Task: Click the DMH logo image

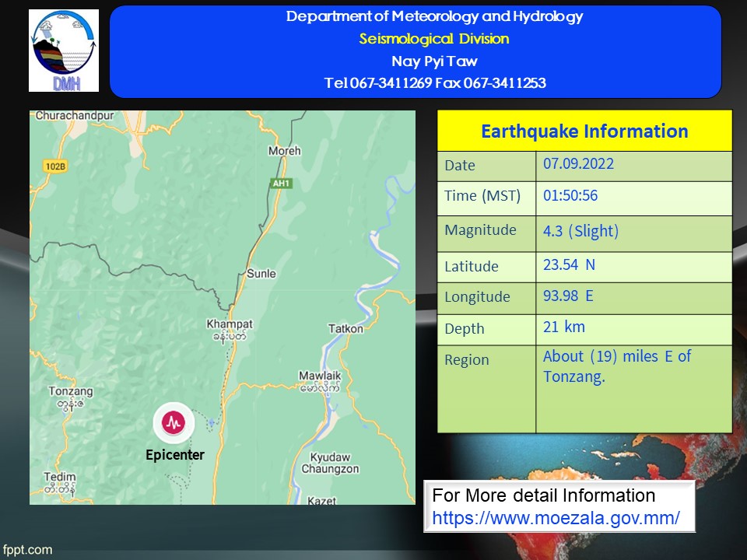Action: click(x=64, y=51)
